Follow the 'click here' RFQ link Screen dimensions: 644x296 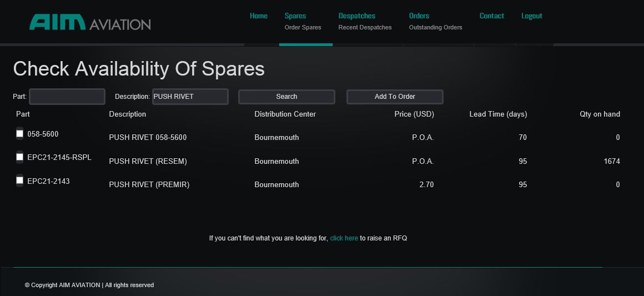pos(344,238)
